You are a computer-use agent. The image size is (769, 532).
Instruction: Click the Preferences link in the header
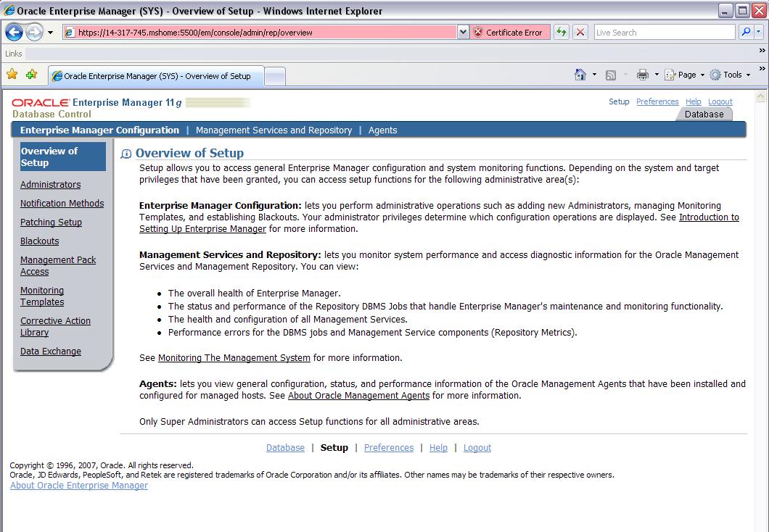point(657,101)
